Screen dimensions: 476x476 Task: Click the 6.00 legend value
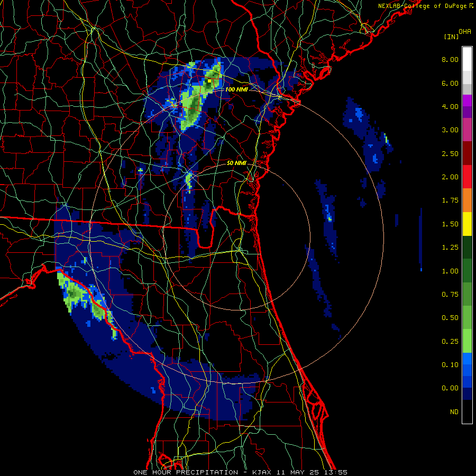pyautogui.click(x=450, y=83)
